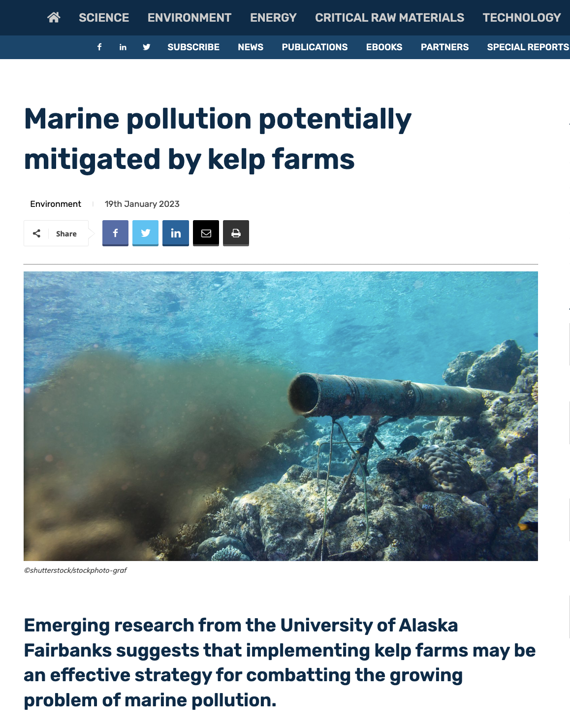Select the ENVIRONMENT section in the navigation
570x728 pixels.
point(189,17)
